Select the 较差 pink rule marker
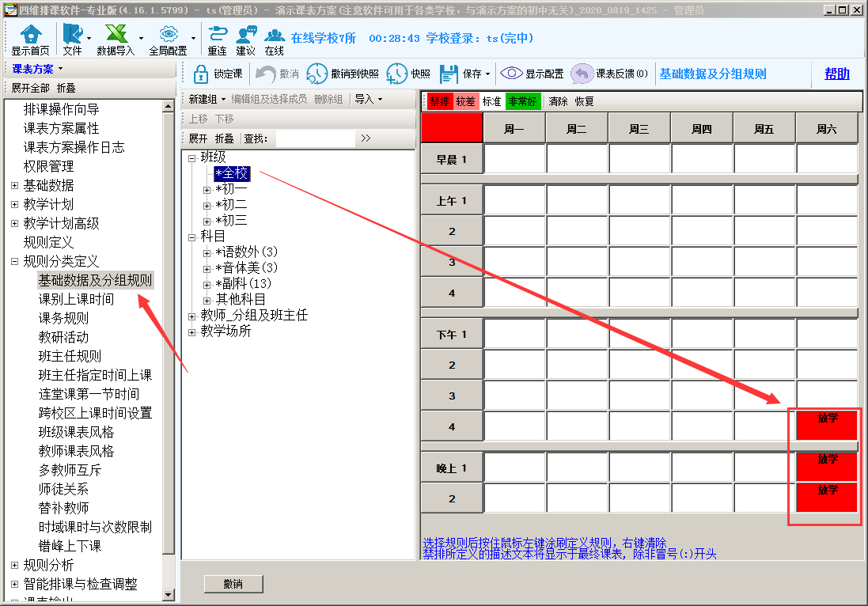 point(465,101)
